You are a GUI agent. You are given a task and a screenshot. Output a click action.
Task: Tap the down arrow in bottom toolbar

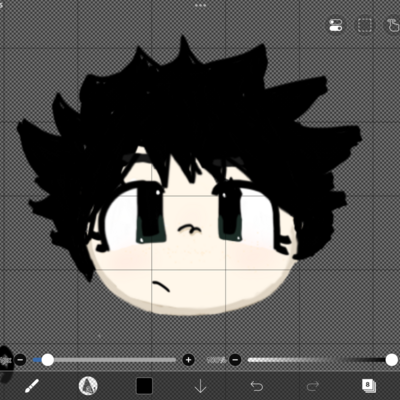[200, 386]
